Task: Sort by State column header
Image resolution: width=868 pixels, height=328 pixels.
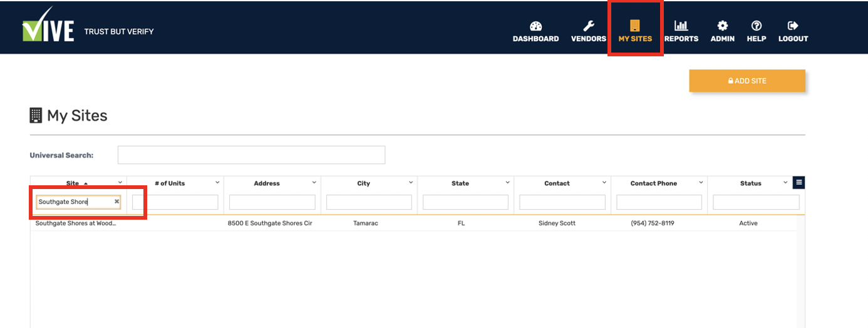Action: pos(460,183)
